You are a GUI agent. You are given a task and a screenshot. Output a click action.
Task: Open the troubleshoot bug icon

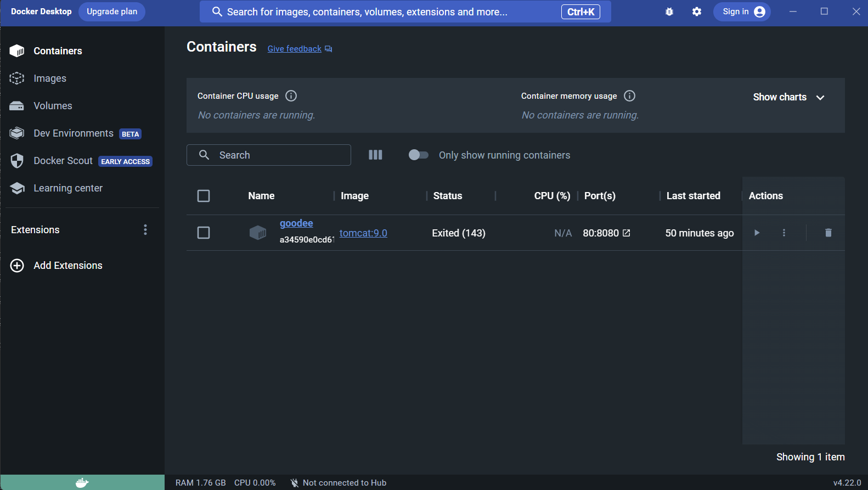pos(669,12)
